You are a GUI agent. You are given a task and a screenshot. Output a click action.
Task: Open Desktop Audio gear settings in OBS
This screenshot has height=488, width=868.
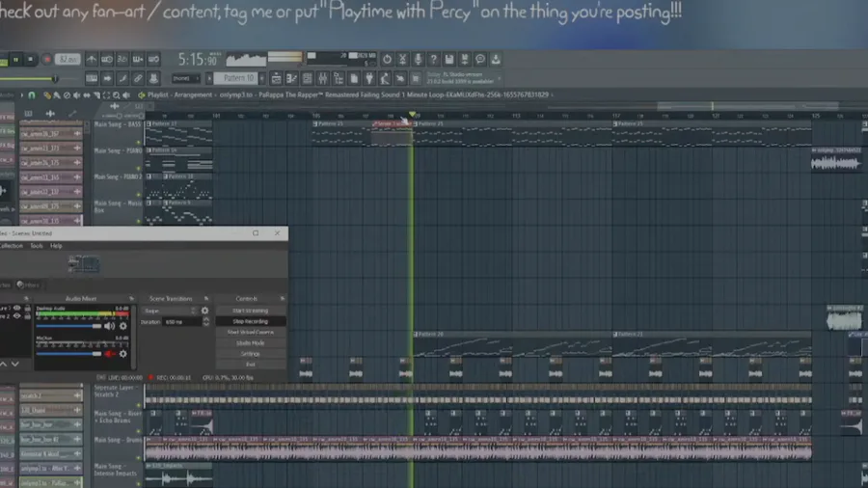click(x=122, y=326)
